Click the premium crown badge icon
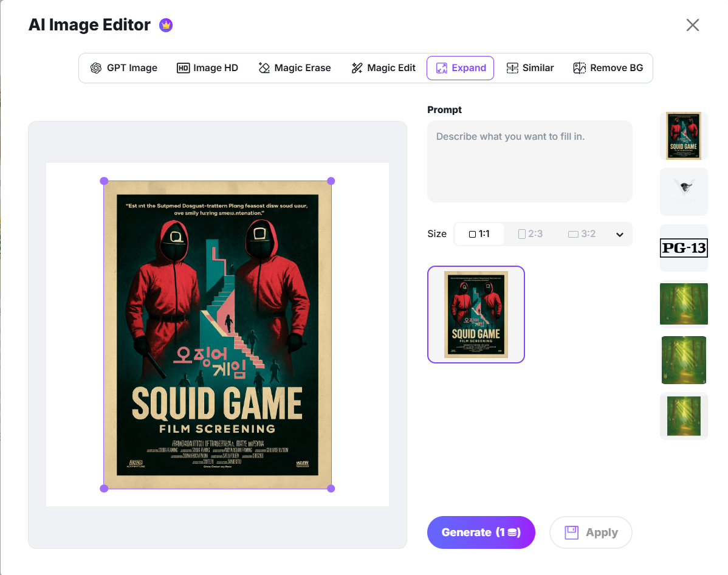Image resolution: width=728 pixels, height=575 pixels. pos(166,25)
